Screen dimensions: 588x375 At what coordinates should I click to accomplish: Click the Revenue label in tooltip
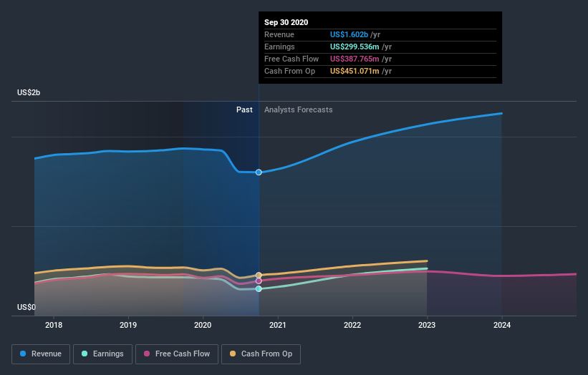pos(279,34)
